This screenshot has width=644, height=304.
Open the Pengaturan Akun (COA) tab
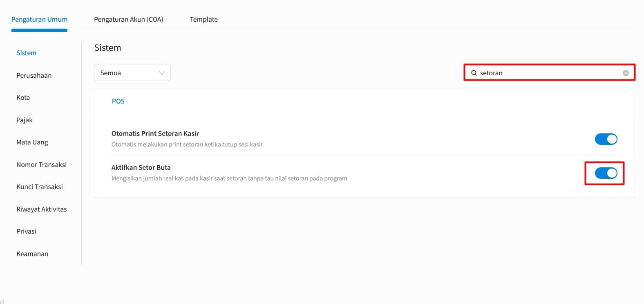click(x=128, y=19)
